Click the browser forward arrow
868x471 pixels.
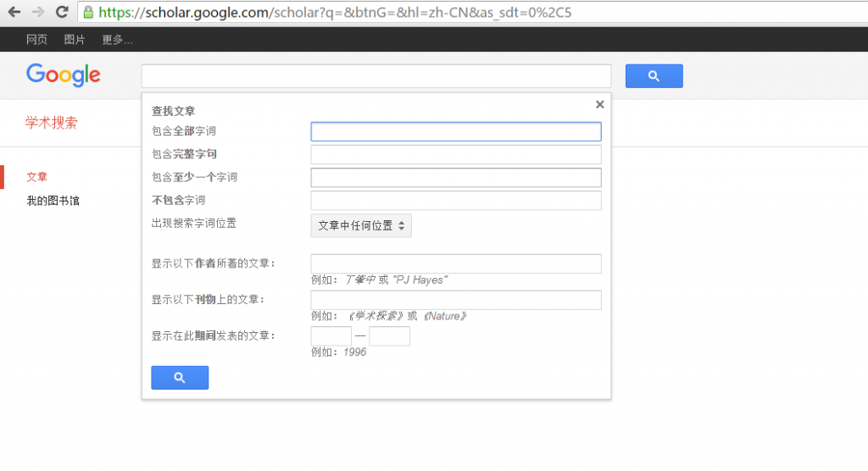[x=37, y=12]
